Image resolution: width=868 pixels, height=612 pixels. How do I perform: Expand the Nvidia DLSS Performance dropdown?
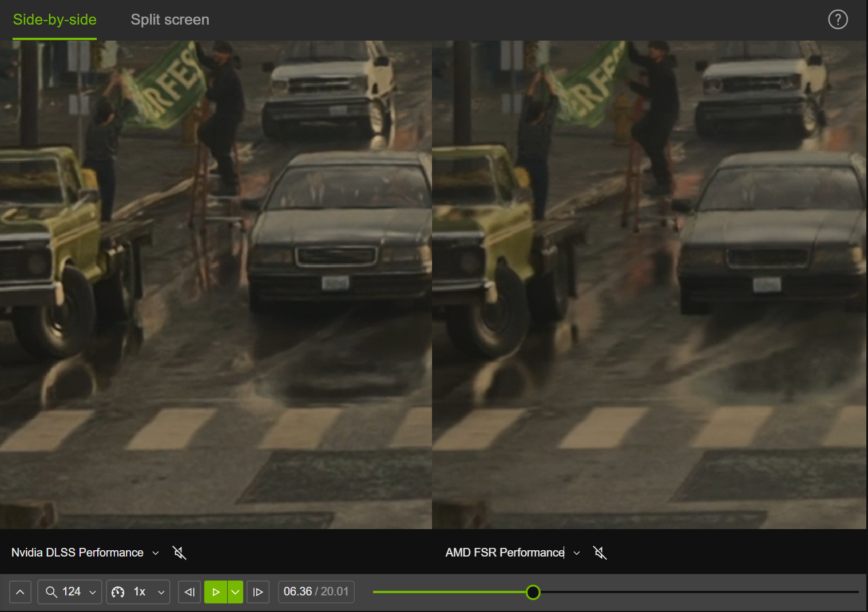point(156,553)
